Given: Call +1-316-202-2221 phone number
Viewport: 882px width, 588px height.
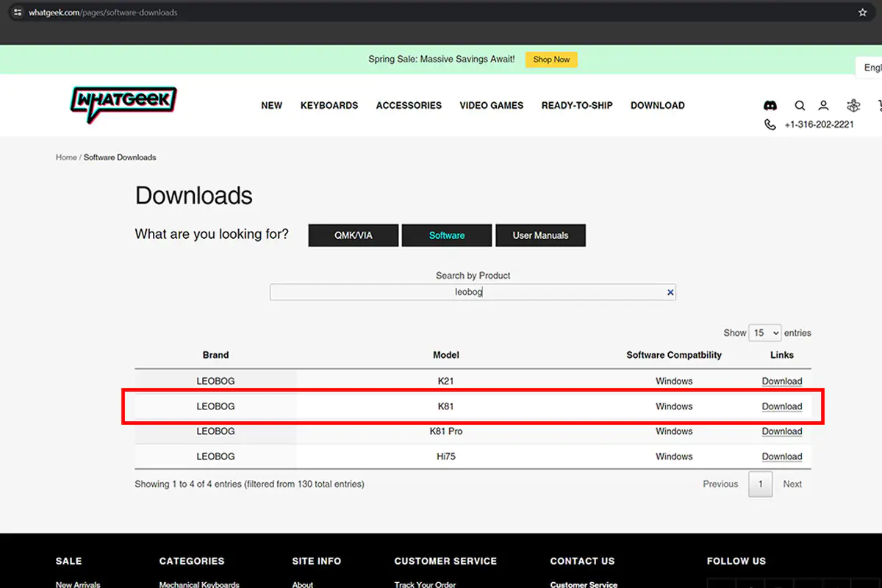Looking at the screenshot, I should [819, 125].
